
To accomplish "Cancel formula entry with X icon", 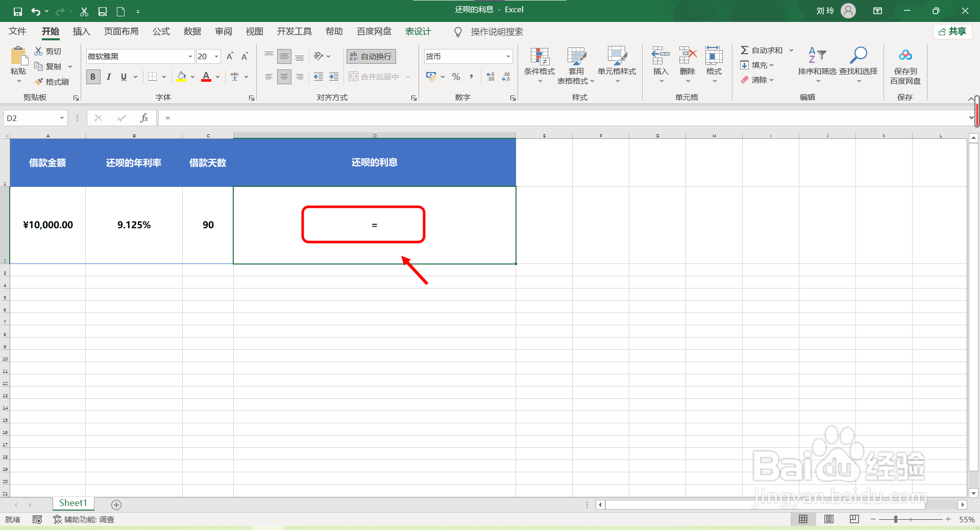I will click(x=99, y=118).
